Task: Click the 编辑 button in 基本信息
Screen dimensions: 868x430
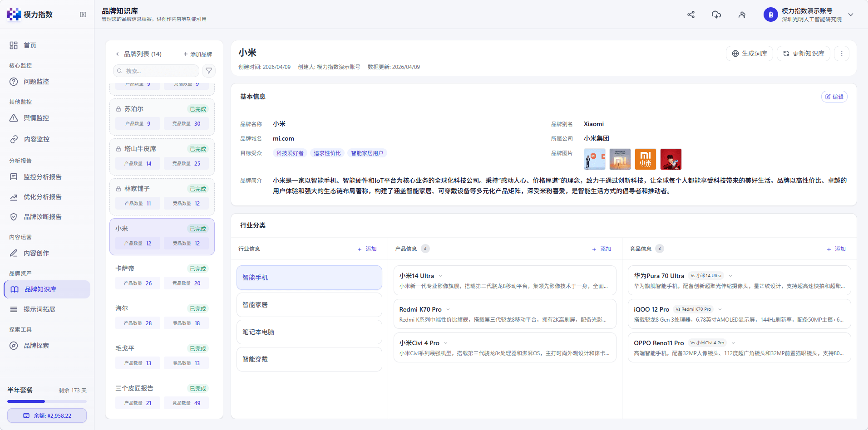Action: (834, 97)
